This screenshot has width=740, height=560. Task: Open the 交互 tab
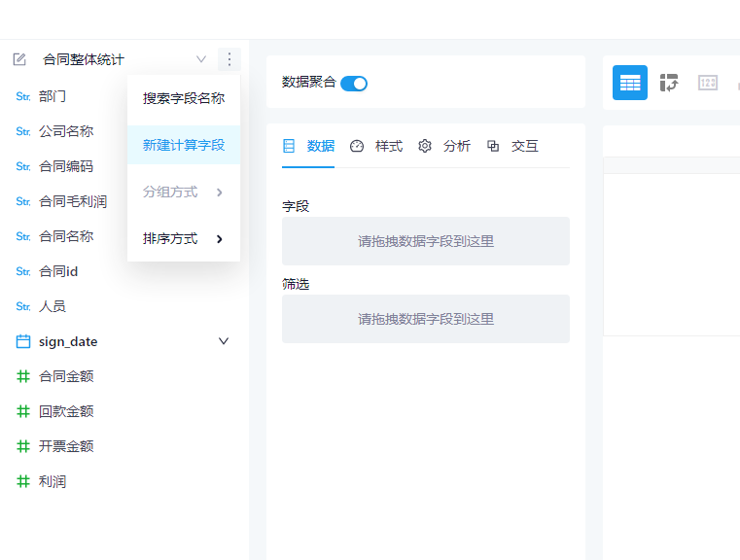(x=512, y=146)
